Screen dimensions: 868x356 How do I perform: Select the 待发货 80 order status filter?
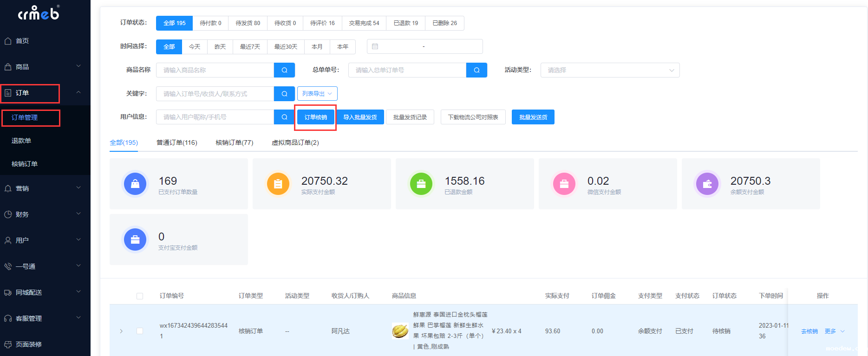248,23
